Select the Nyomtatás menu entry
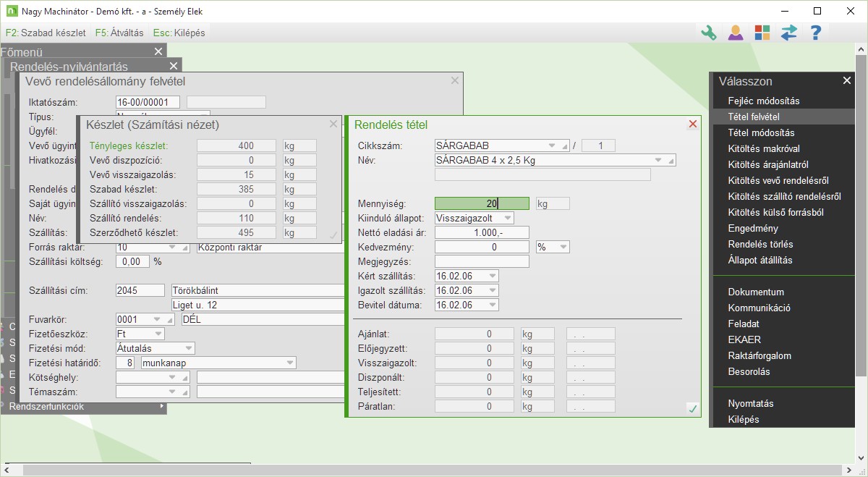868x477 pixels. click(751, 403)
